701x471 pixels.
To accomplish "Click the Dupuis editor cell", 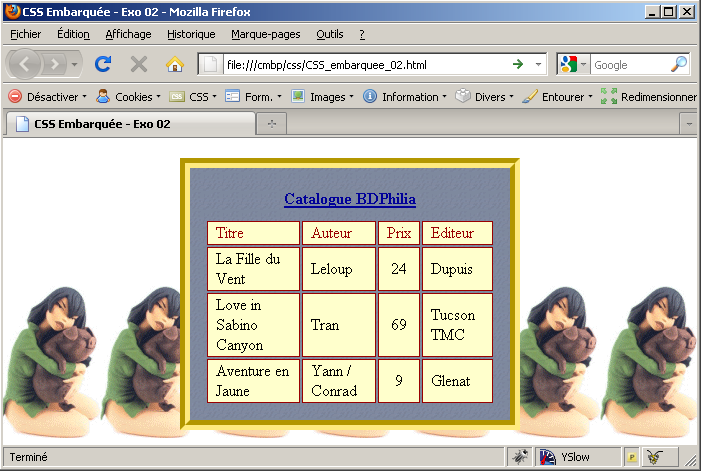I will coord(457,269).
